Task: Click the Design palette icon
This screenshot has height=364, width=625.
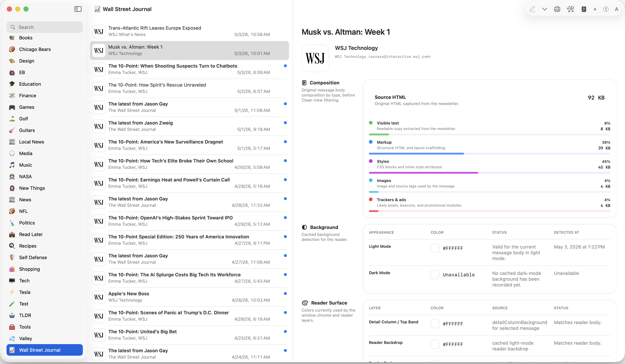Action: point(12,61)
